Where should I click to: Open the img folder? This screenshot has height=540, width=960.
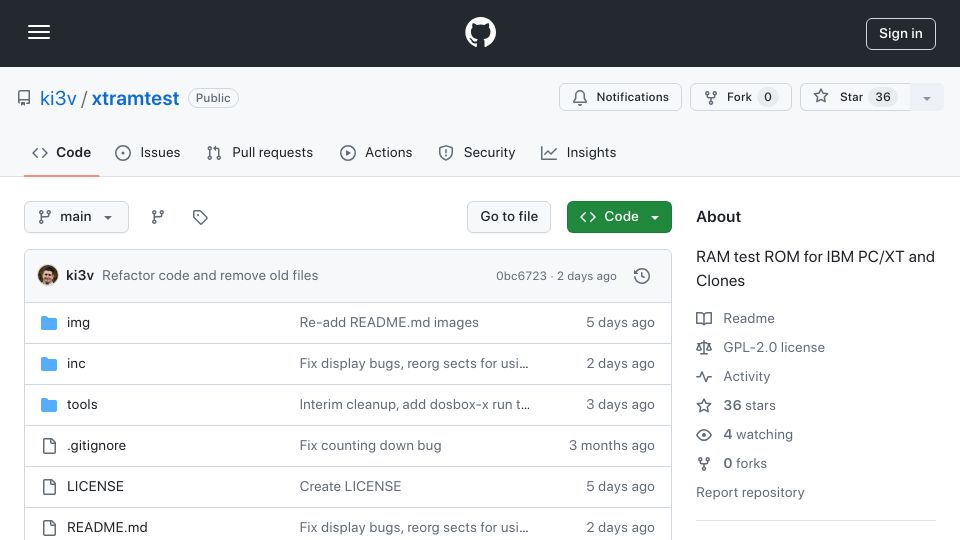click(x=78, y=323)
